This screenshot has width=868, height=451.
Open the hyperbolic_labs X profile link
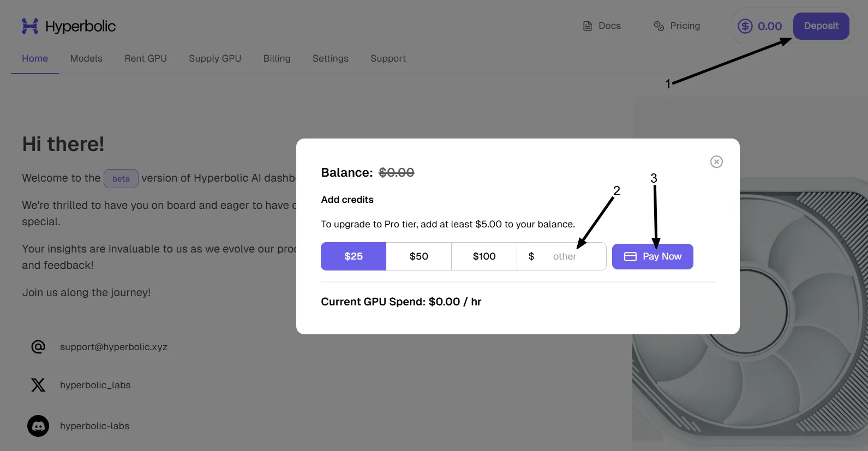pos(95,385)
